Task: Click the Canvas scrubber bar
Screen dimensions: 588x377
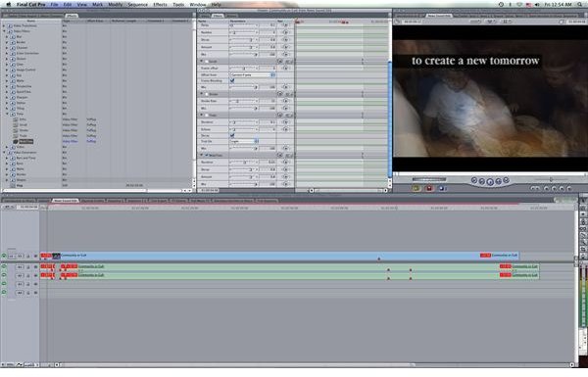Action: point(489,173)
